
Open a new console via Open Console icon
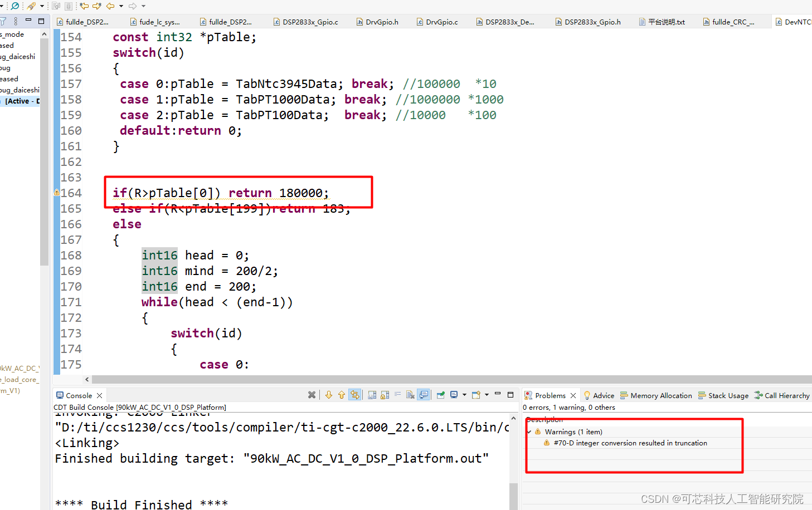[475, 395]
